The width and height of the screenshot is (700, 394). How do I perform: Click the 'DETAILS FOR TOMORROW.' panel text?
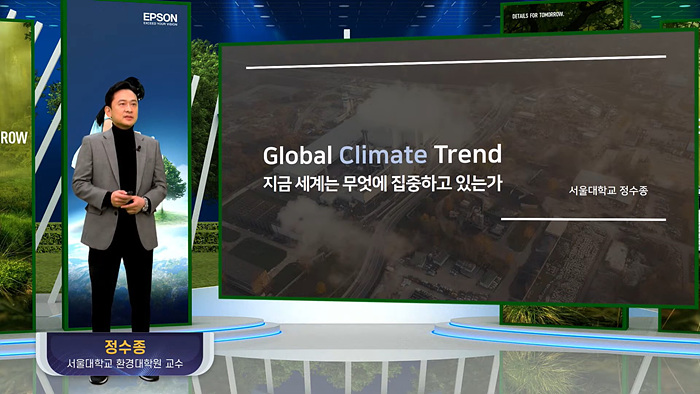(x=538, y=15)
